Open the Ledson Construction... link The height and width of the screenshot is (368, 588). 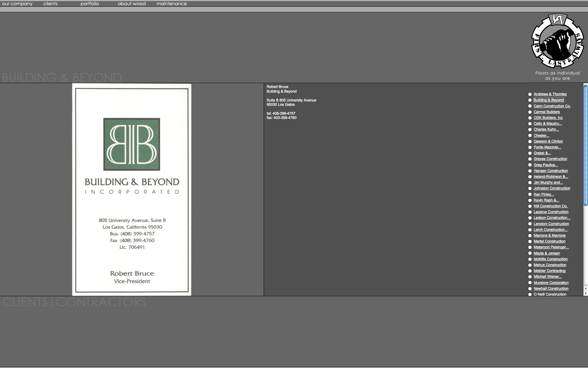(552, 218)
